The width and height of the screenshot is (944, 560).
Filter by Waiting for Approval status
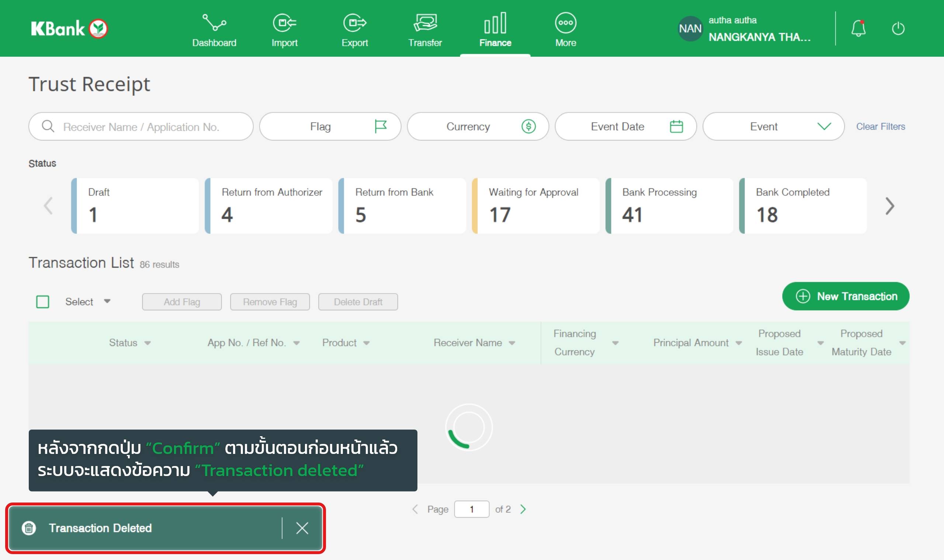(535, 206)
